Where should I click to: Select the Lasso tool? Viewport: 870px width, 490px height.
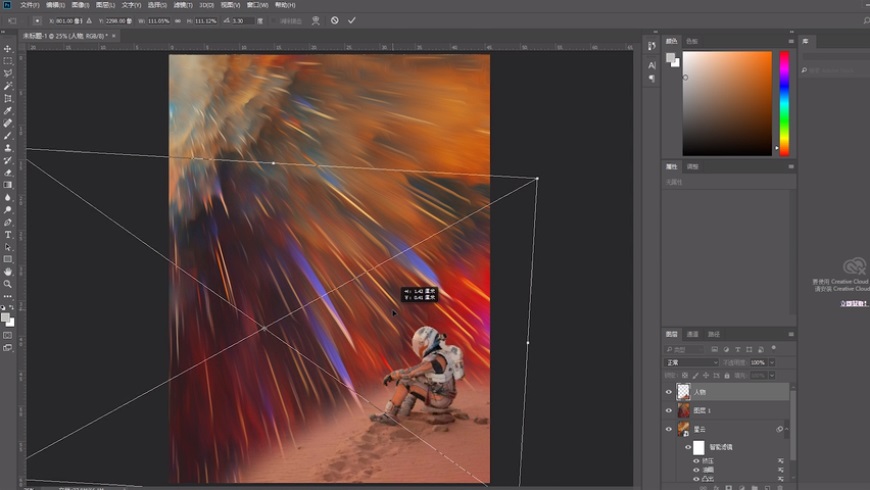click(8, 73)
